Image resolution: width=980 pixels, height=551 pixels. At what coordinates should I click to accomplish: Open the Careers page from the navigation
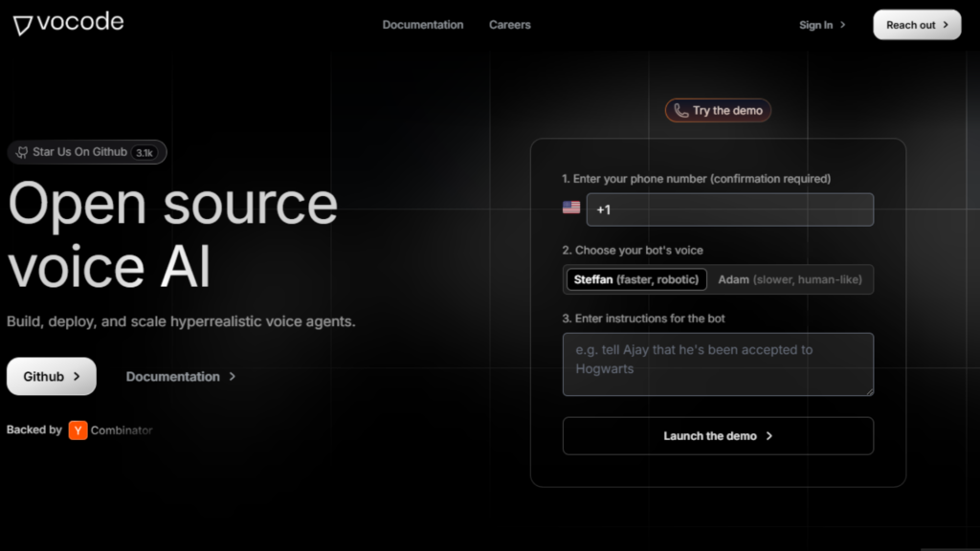coord(510,25)
